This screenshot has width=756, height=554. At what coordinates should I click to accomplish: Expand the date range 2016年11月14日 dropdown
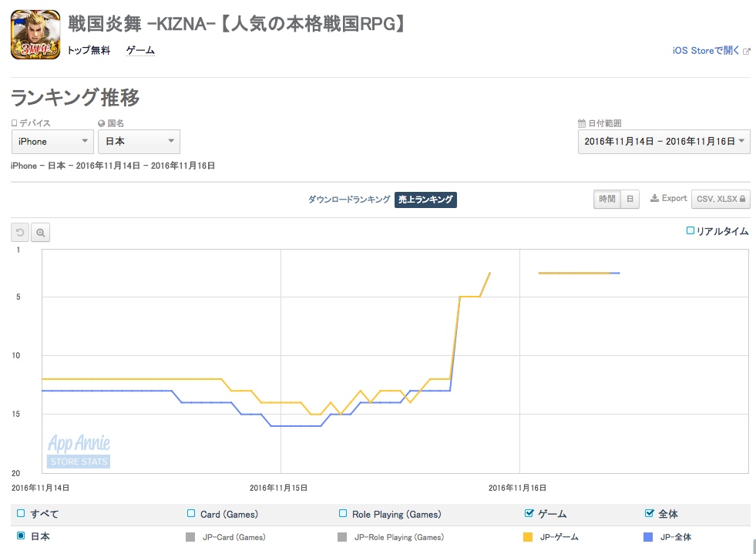pyautogui.click(x=664, y=142)
